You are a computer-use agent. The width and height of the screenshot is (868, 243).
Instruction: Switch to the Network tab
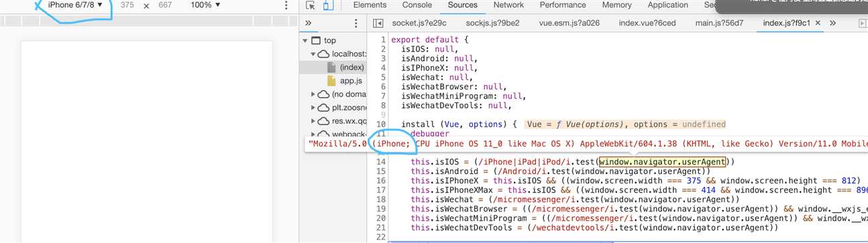[x=508, y=5]
